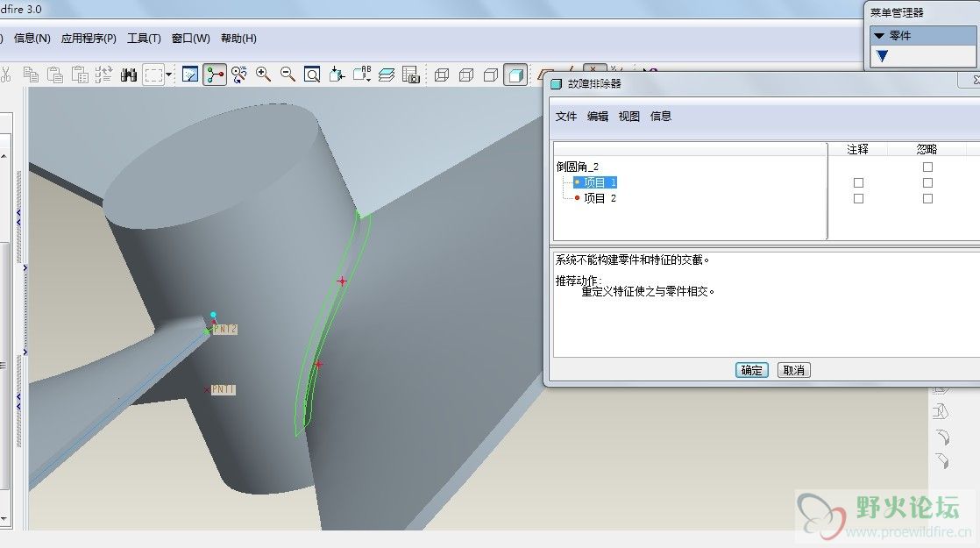Open the 帮助(H) menu
The height and width of the screenshot is (548, 980).
click(x=238, y=38)
